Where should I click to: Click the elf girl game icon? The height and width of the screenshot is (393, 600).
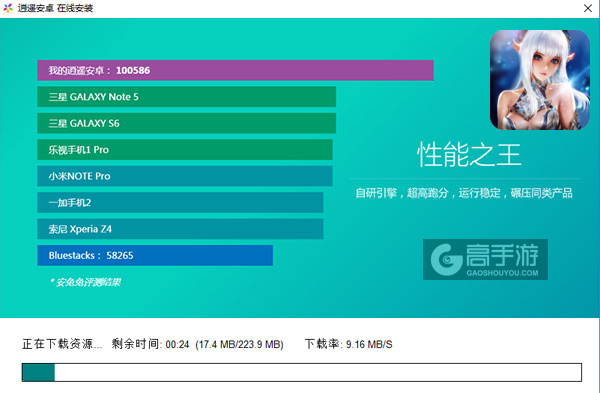click(540, 80)
